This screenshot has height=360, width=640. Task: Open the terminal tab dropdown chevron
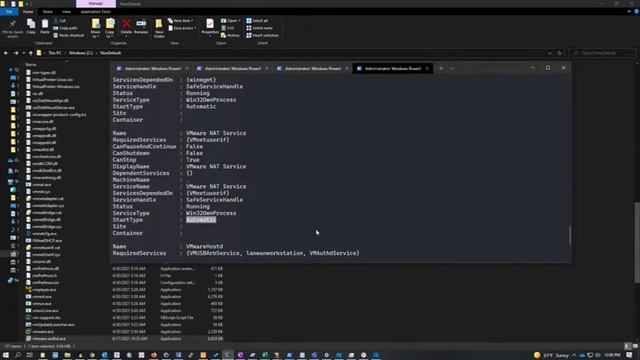point(452,68)
